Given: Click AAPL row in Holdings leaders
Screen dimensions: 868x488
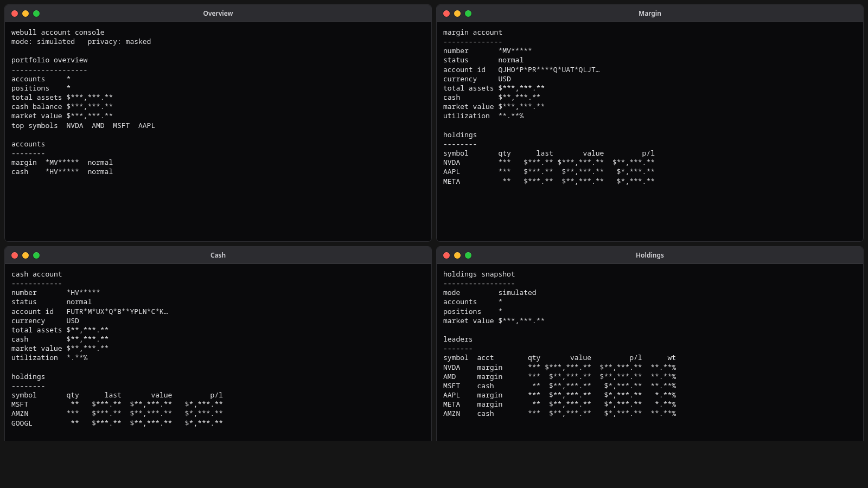Looking at the screenshot, I should coord(559,395).
